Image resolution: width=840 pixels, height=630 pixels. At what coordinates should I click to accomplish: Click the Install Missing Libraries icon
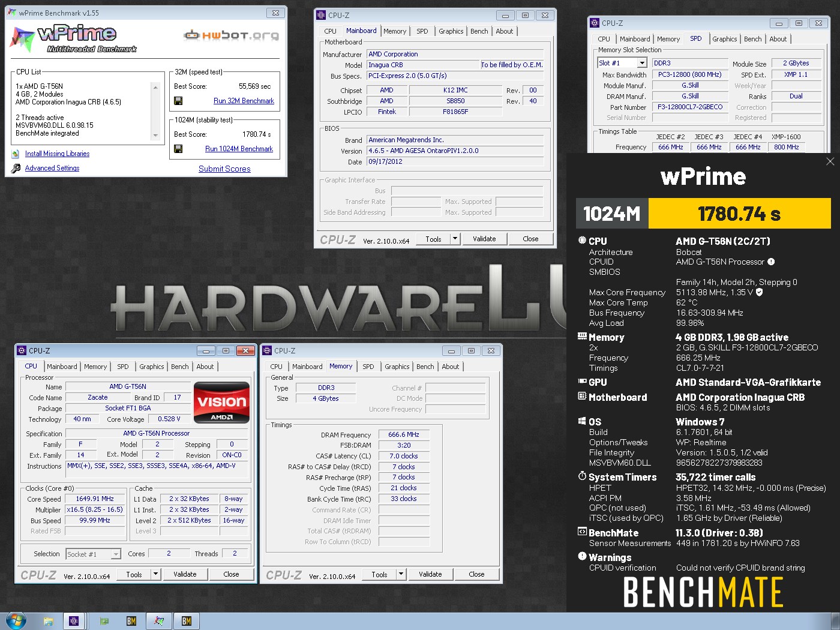(x=16, y=154)
